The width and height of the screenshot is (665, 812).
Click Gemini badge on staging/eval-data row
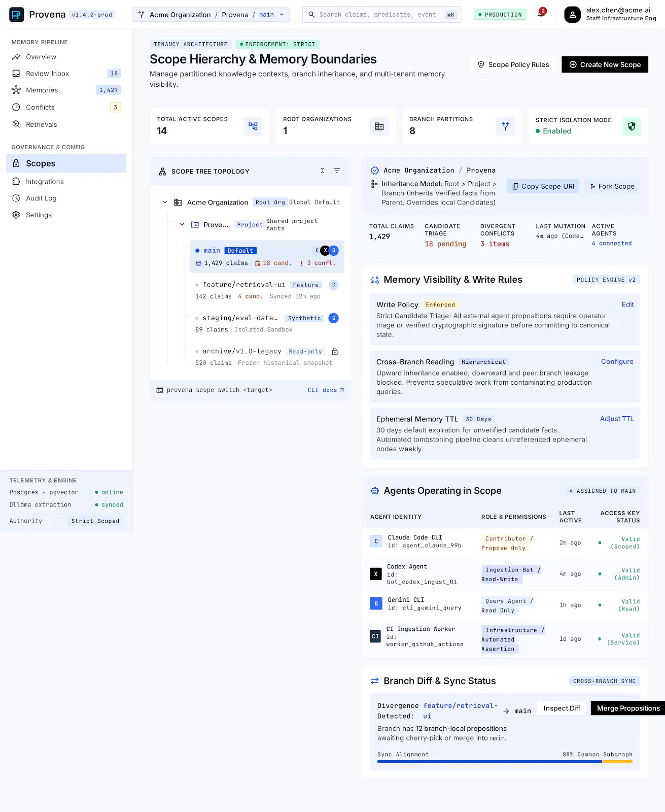click(334, 318)
